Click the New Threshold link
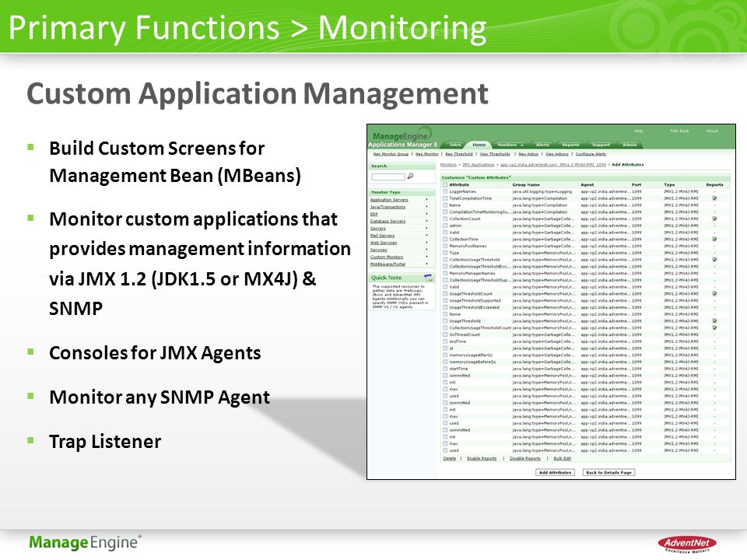The width and height of the screenshot is (747, 560). click(x=459, y=154)
